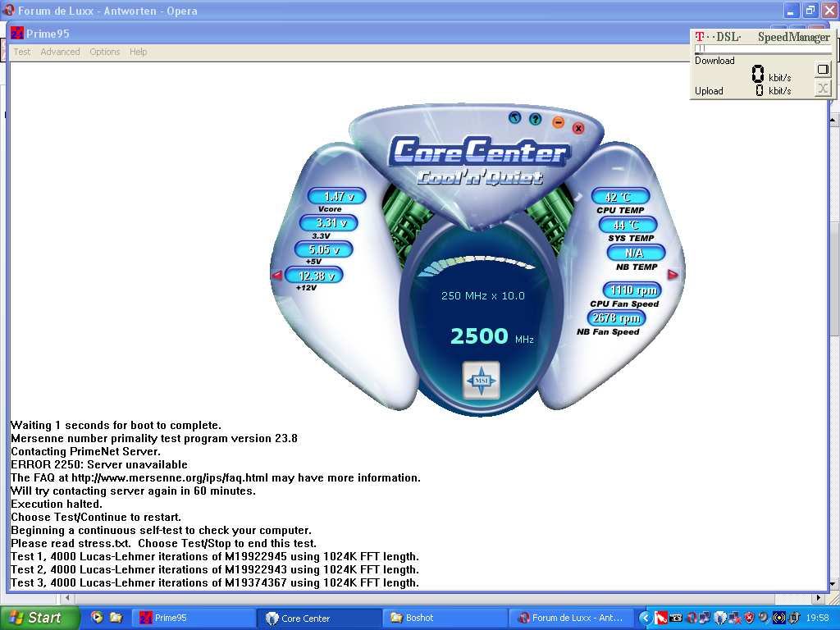This screenshot has height=630, width=840.
Task: Click Prime95 horizontal scrollbar right arrow
Action: coord(818,597)
